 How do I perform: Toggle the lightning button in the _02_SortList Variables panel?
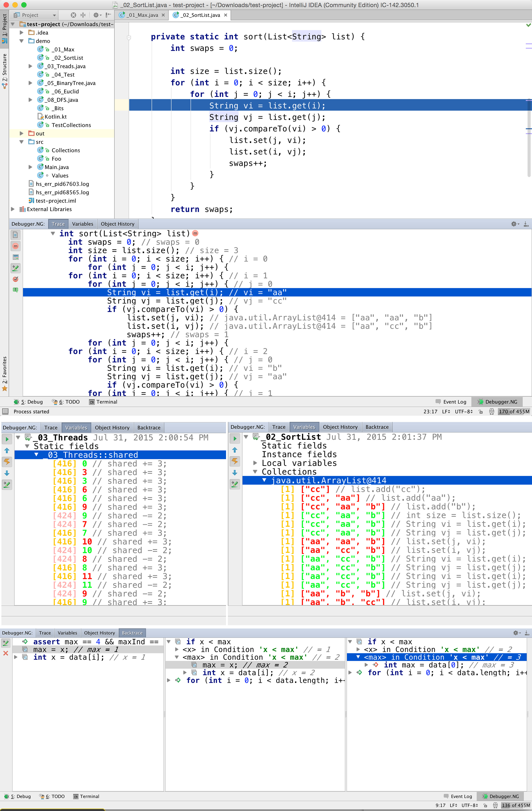pyautogui.click(x=235, y=461)
